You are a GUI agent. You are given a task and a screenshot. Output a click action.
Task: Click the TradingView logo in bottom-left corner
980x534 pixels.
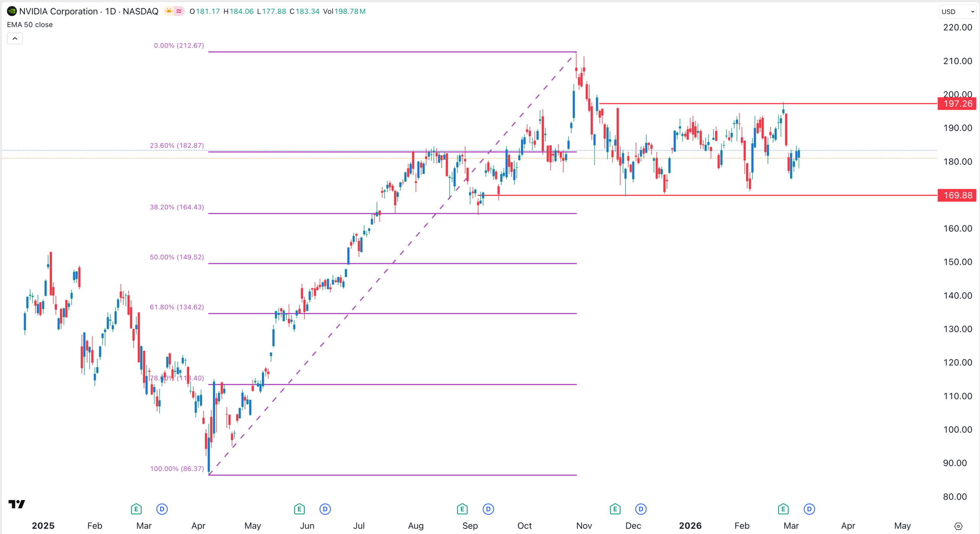tap(17, 504)
